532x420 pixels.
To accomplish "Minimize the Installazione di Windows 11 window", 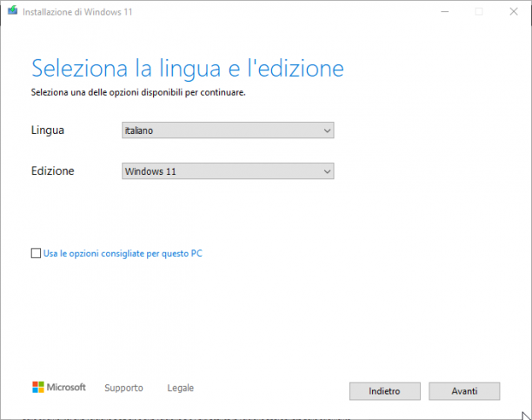I will pyautogui.click(x=445, y=12).
